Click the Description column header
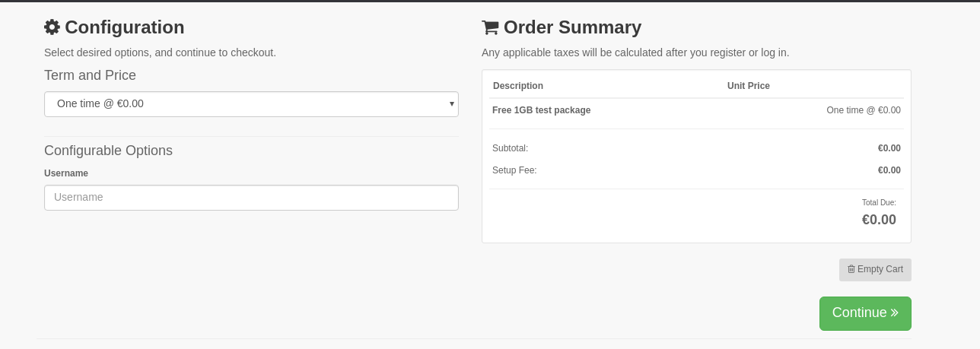The image size is (980, 349). [518, 86]
